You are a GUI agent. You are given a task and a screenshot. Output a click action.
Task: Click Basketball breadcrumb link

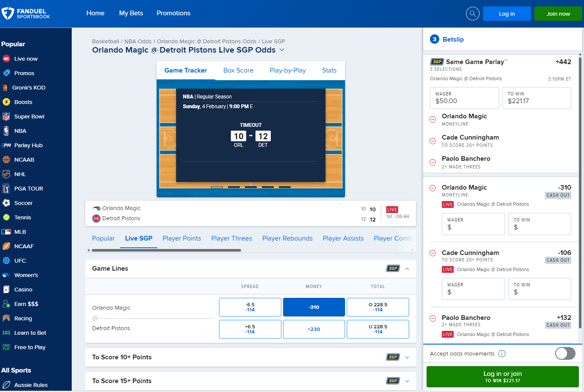(106, 42)
